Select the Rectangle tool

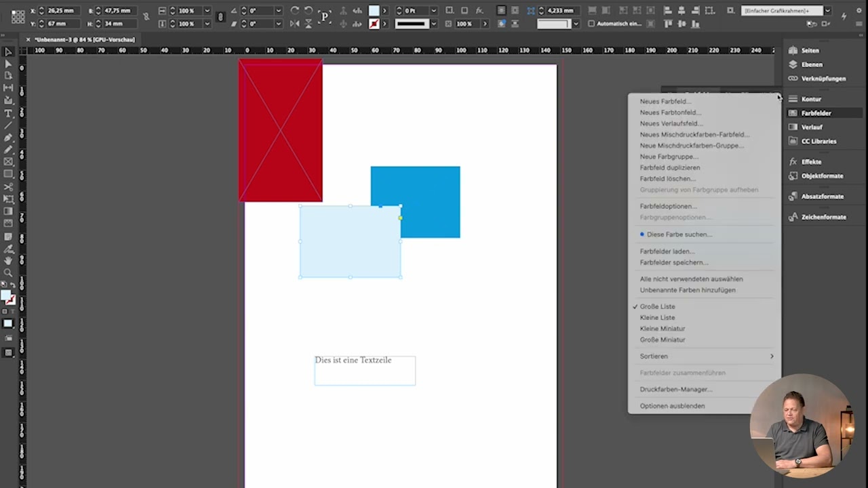(8, 174)
